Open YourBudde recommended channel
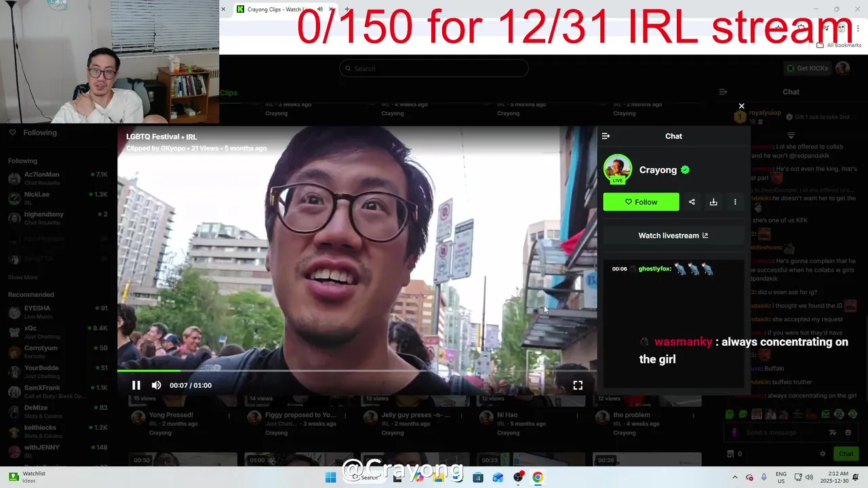 58,371
